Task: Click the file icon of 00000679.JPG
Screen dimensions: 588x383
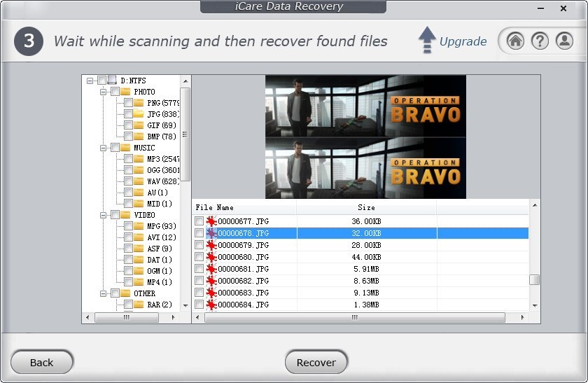Action: tap(211, 245)
